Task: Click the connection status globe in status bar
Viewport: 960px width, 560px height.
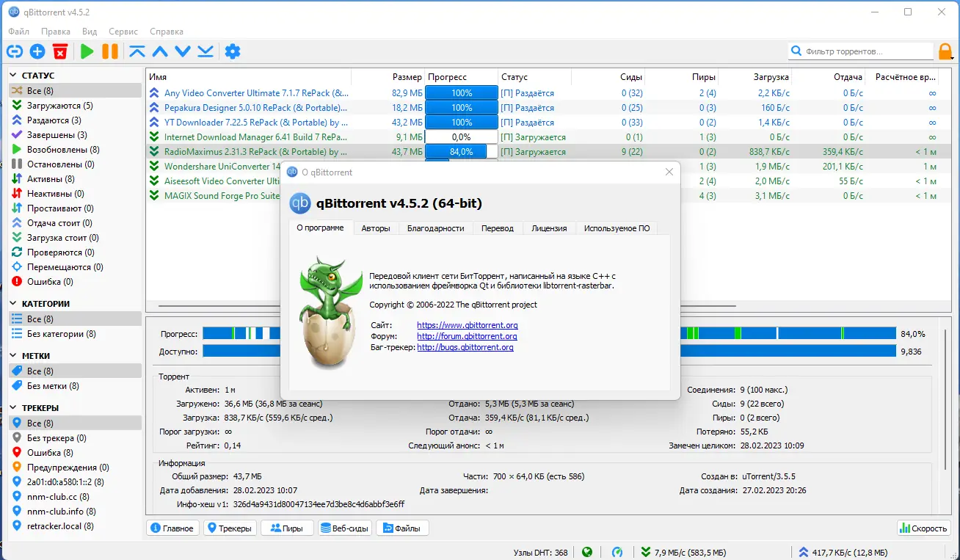Action: (x=587, y=552)
